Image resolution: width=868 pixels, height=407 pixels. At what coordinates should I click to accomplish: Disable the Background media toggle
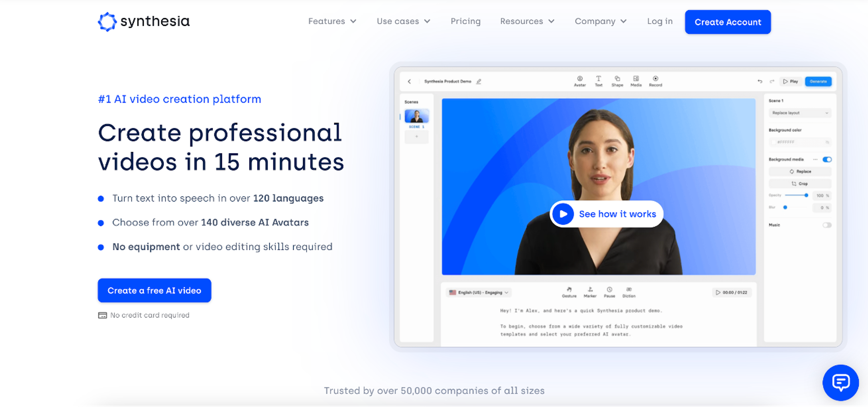pos(827,159)
